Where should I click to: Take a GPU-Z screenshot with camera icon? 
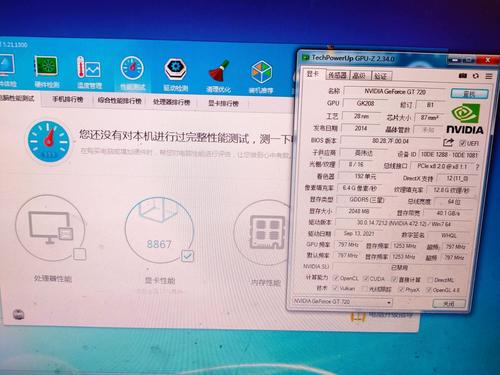click(463, 76)
